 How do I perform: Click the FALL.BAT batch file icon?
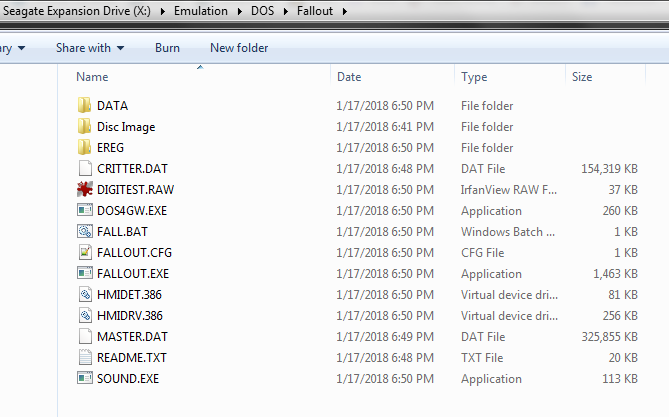(85, 231)
